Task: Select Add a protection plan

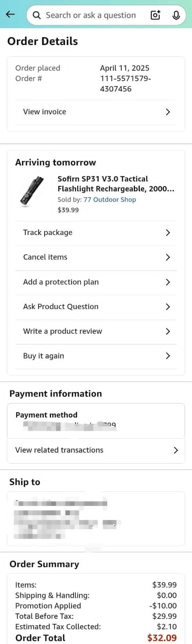Action: 96,282
